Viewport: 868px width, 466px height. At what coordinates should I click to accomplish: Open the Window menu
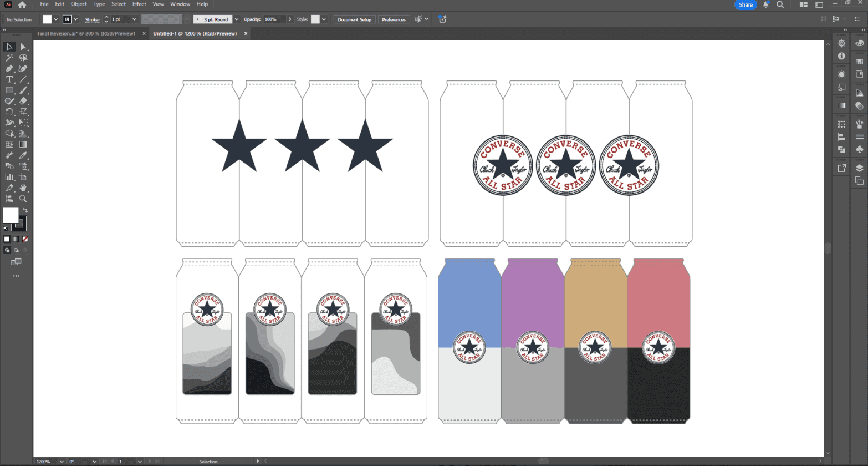[180, 4]
